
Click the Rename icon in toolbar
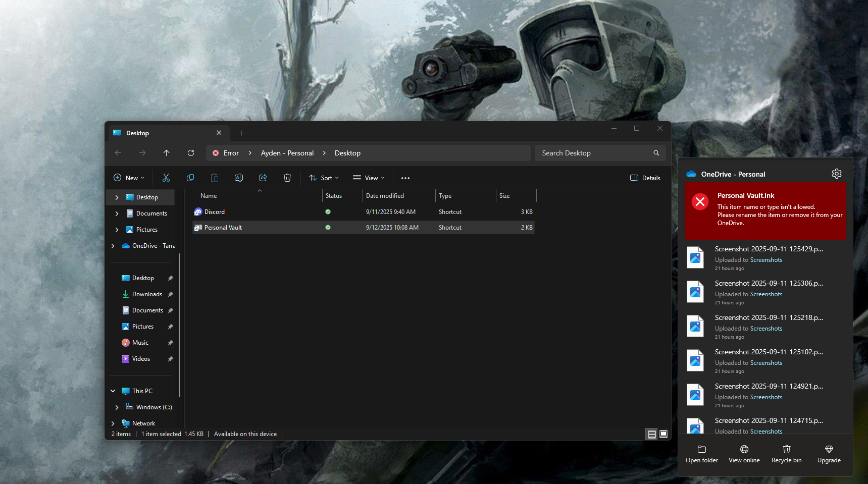(239, 178)
